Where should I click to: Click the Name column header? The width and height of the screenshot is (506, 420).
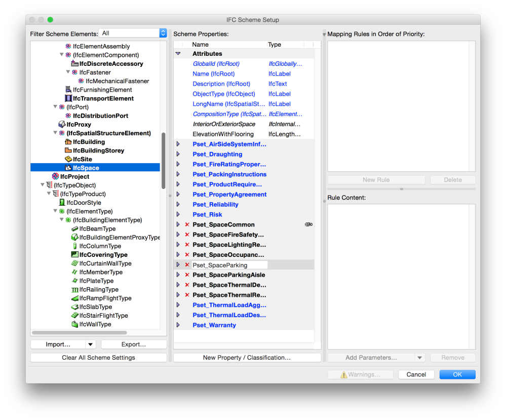tap(201, 45)
